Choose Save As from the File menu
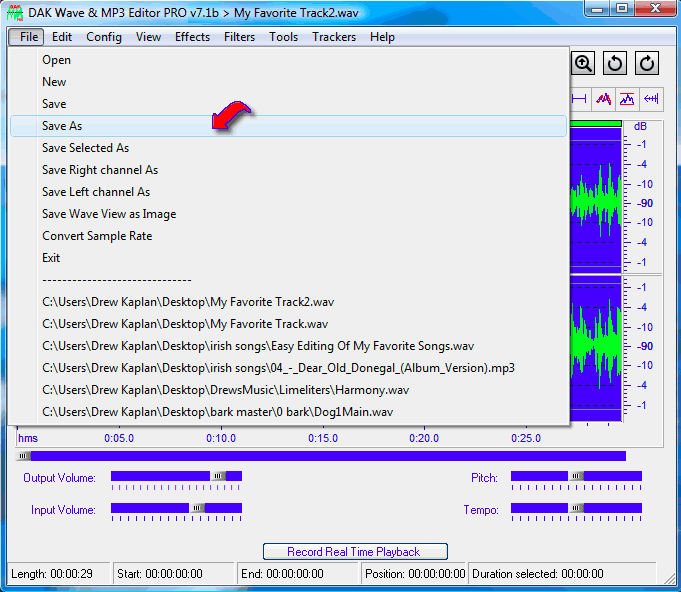The image size is (681, 592). pyautogui.click(x=288, y=126)
